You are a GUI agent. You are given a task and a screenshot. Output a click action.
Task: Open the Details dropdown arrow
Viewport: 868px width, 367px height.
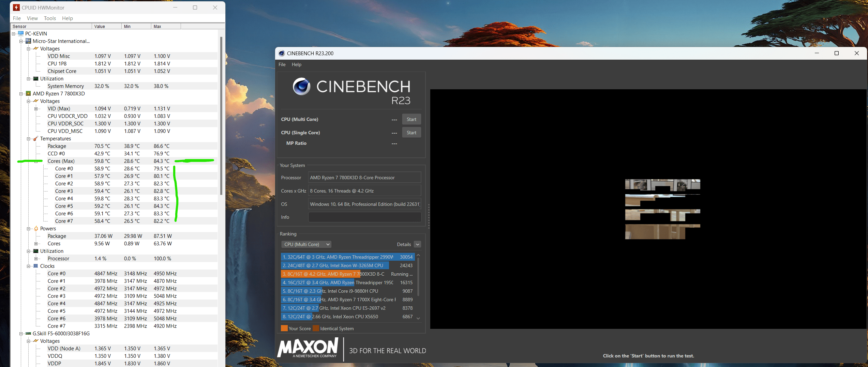417,244
